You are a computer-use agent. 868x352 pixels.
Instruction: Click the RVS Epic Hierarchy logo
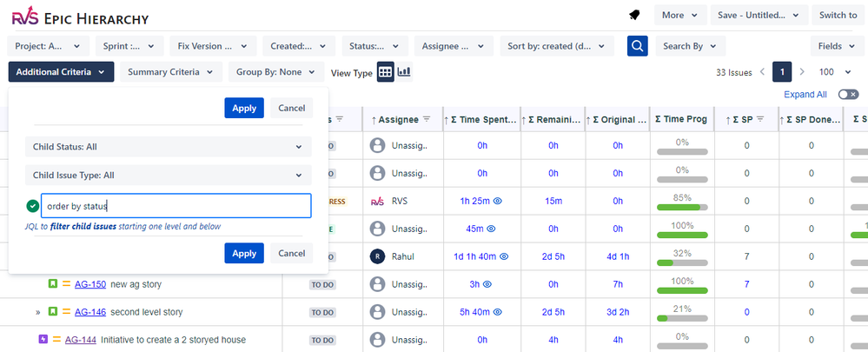[x=80, y=17]
